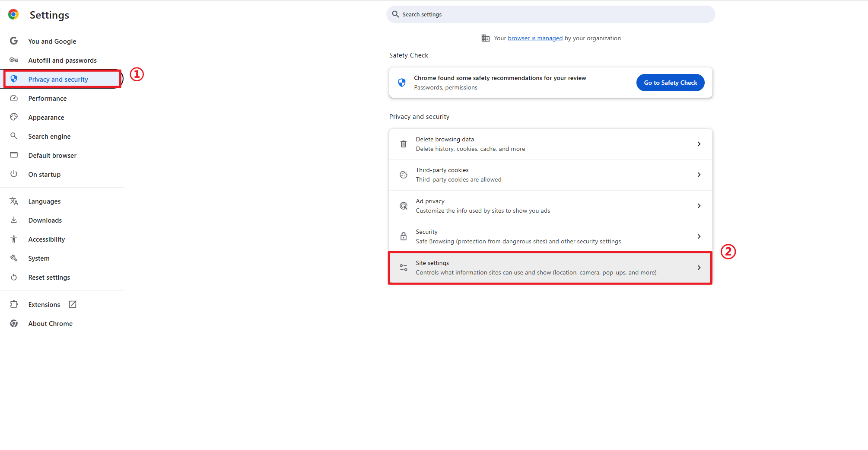Expand Delete browsing data with its chevron
The image size is (868, 450).
pos(699,144)
